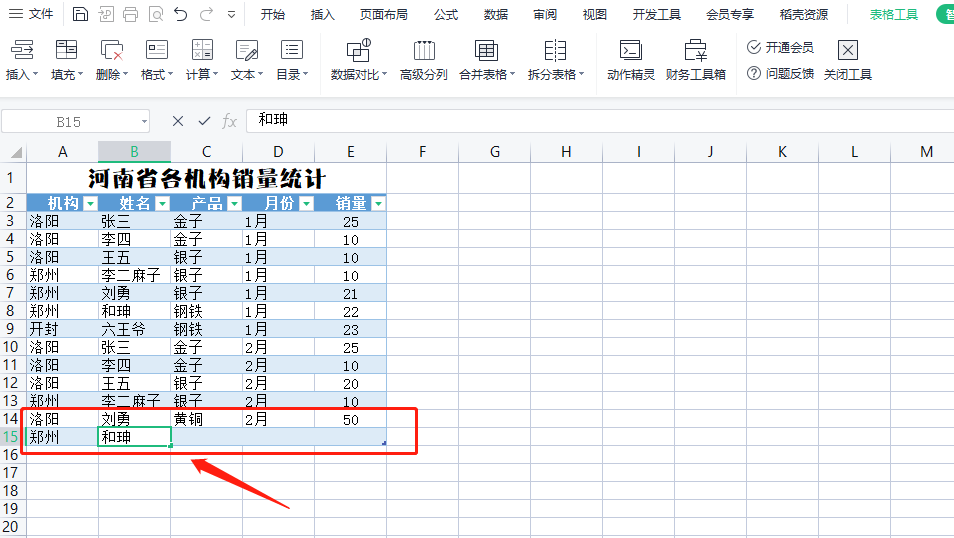
Task: Confirm the cell entry with checkmark icon
Action: pyautogui.click(x=204, y=121)
